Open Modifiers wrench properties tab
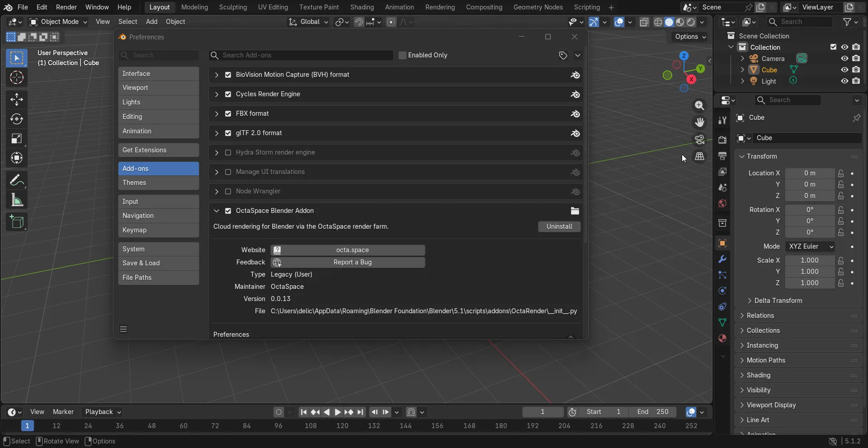The height and width of the screenshot is (448, 868). click(x=722, y=259)
